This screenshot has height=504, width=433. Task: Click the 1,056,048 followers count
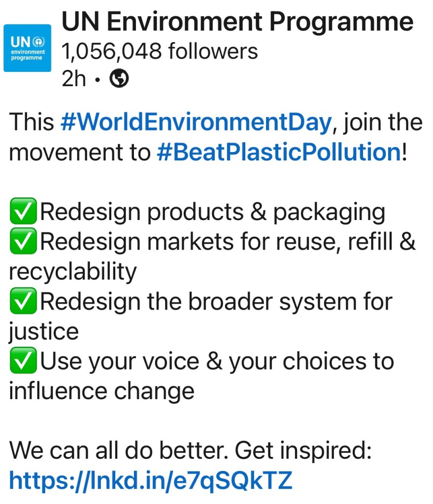pyautogui.click(x=159, y=51)
